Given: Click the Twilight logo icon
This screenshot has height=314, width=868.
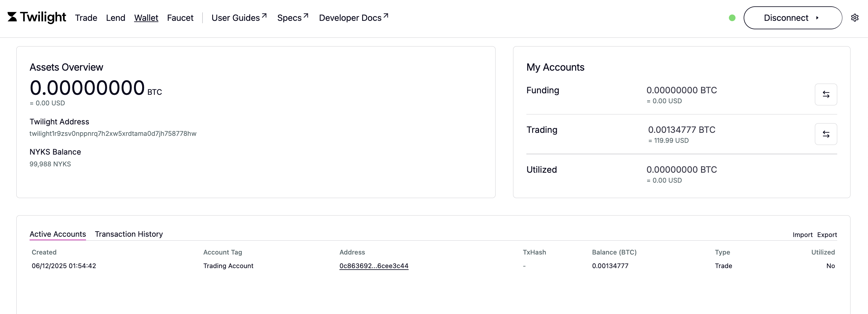Looking at the screenshot, I should 12,17.
